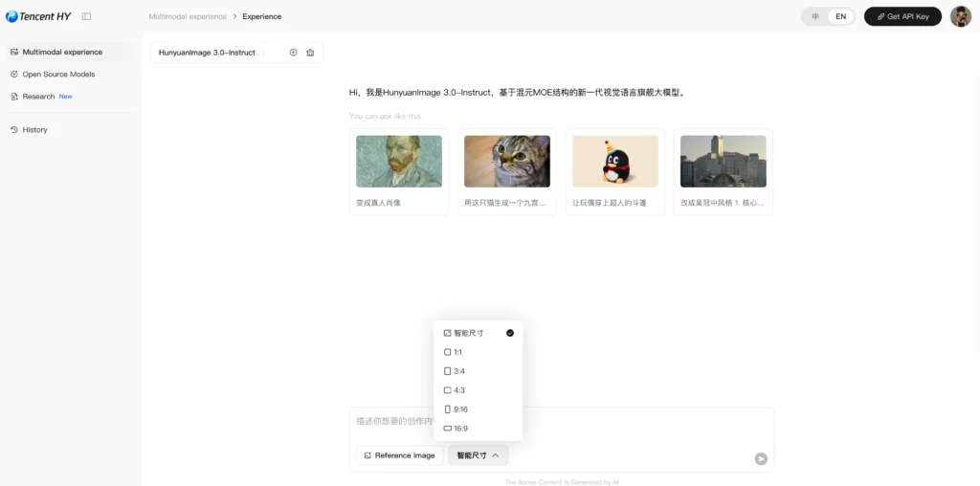The width and height of the screenshot is (980, 486).
Task: Open the Get API Key page
Action: click(x=902, y=17)
